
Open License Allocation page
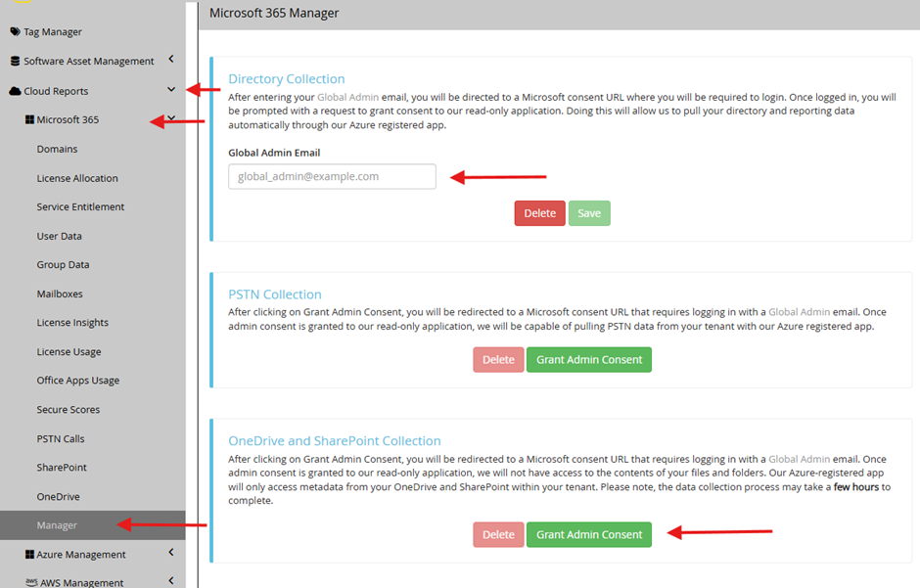[77, 178]
